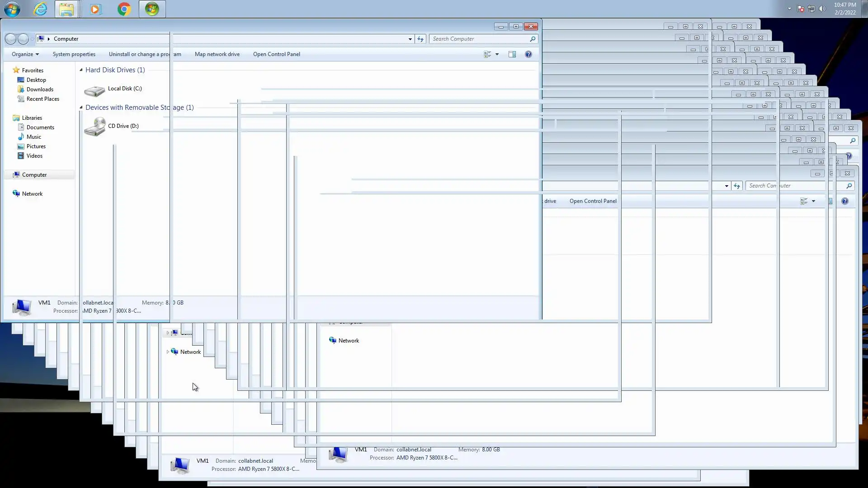Collapse Devices with Removable Storage group
This screenshot has width=868, height=488.
[81, 108]
